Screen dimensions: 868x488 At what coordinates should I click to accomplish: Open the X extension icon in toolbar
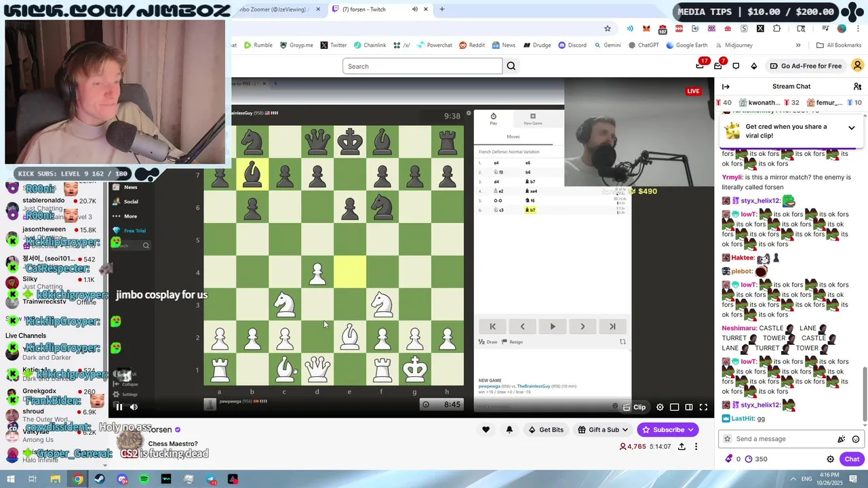(760, 28)
